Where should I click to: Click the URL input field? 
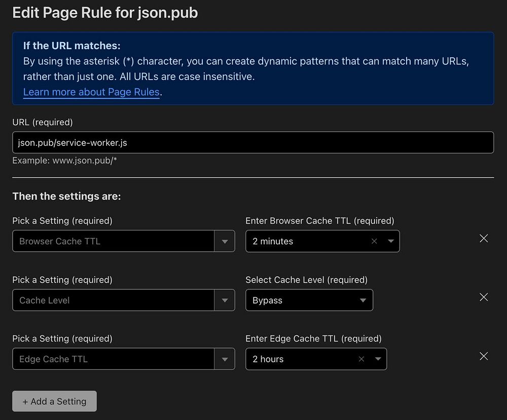pyautogui.click(x=253, y=142)
